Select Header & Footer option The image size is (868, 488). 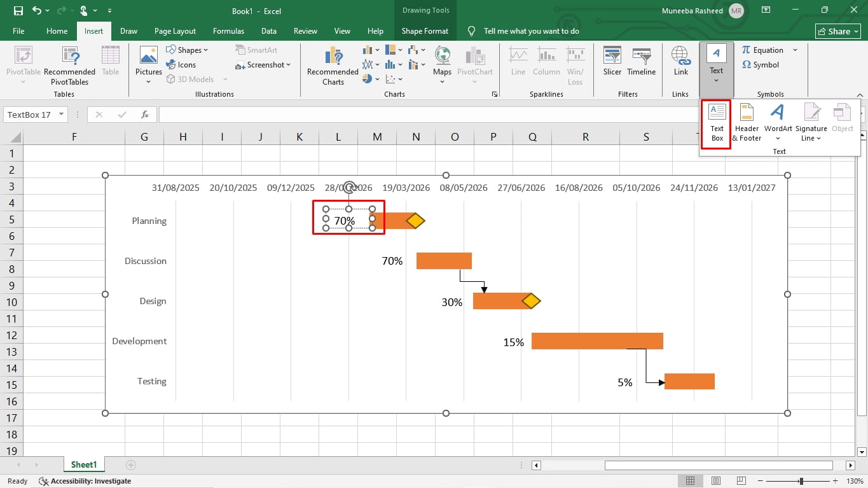747,124
